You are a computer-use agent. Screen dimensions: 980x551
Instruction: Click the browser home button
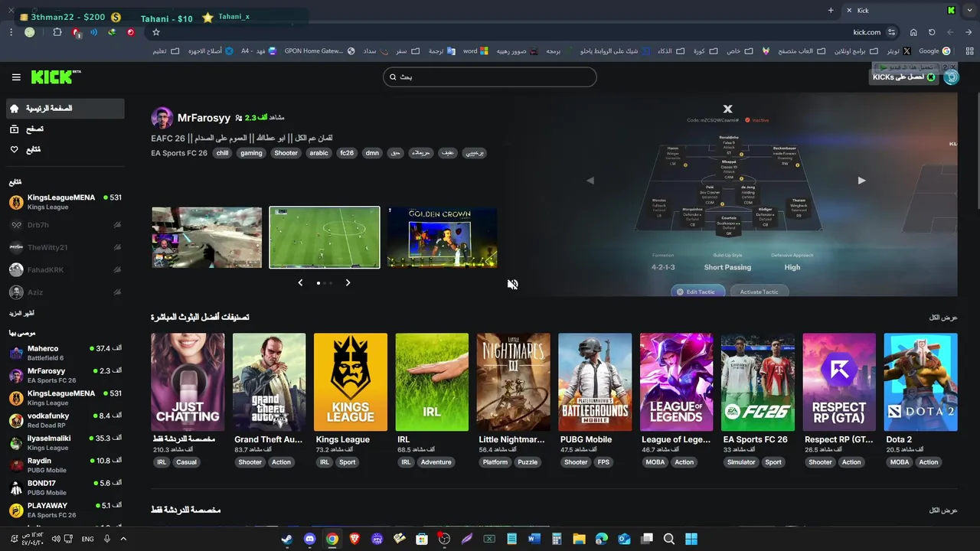pyautogui.click(x=913, y=32)
